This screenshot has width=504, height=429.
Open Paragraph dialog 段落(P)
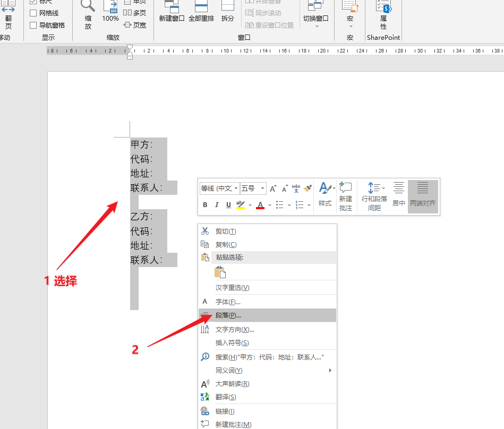pos(268,315)
